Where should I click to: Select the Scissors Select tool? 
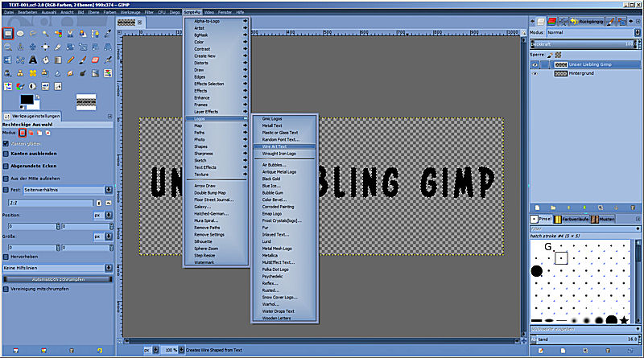pos(70,33)
